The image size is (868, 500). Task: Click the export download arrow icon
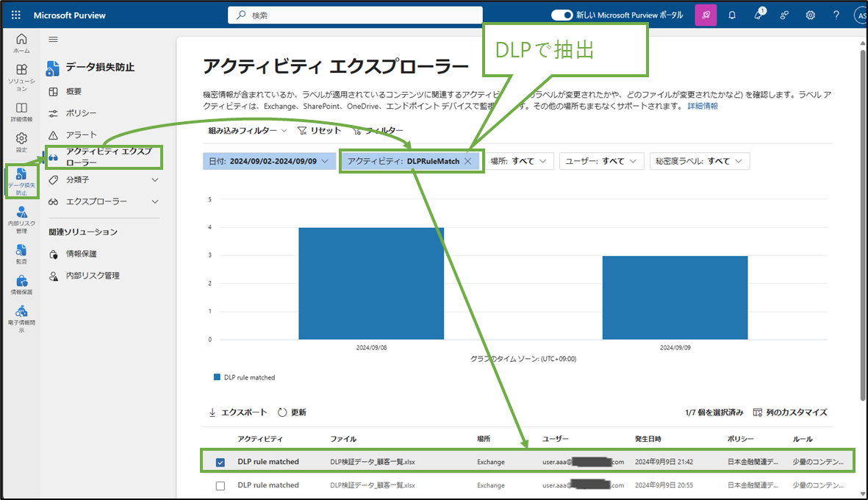(x=212, y=412)
